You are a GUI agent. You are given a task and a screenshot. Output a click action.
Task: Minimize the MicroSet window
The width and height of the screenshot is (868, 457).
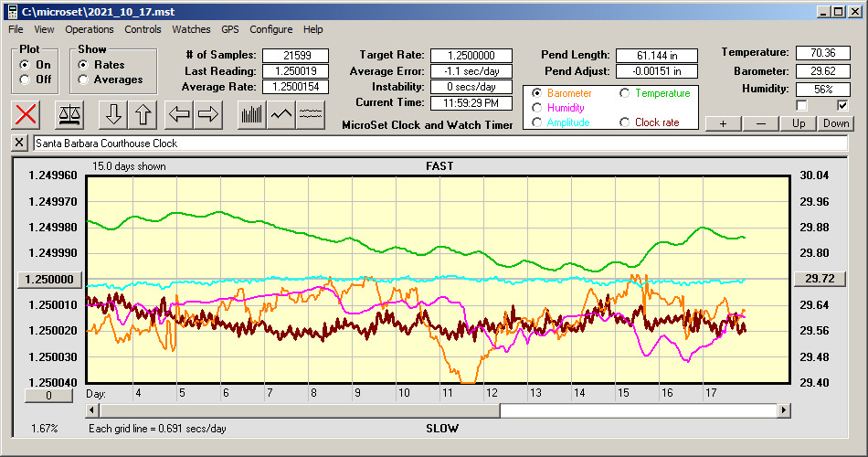click(x=824, y=12)
